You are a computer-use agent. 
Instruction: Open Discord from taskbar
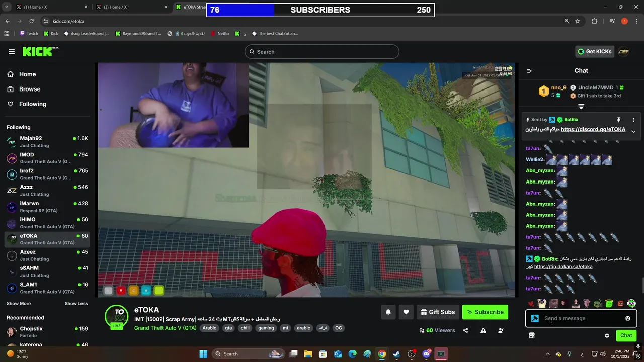(426, 354)
